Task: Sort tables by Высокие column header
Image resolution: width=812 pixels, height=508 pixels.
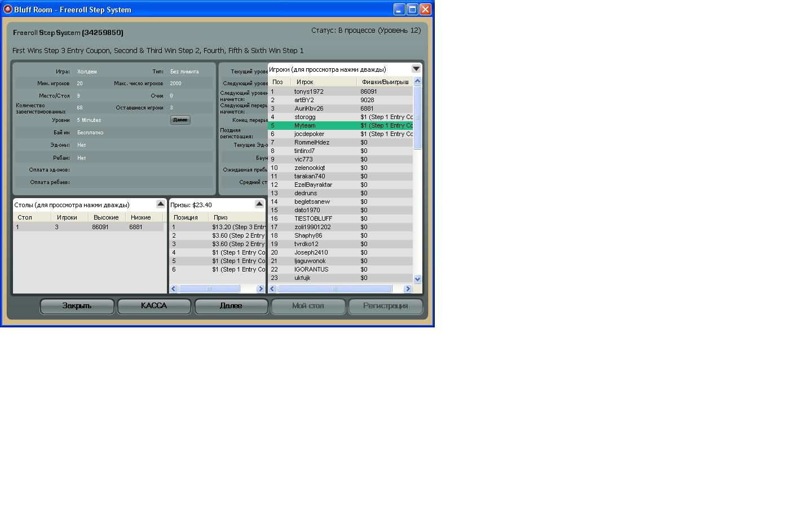Action: pos(106,217)
